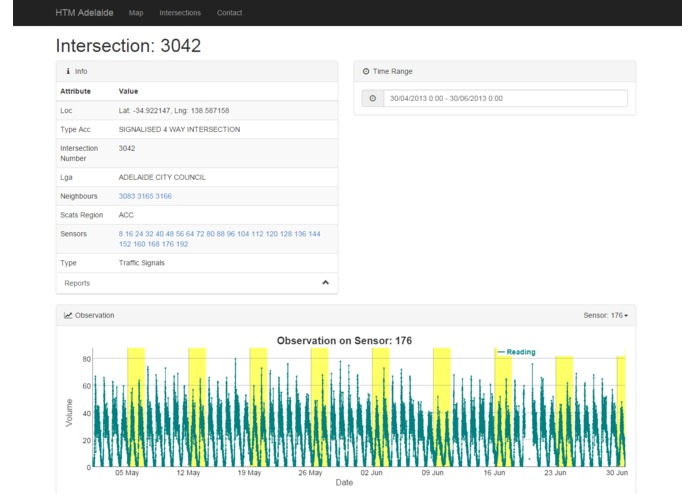Click the info icon in the Info panel header
The height and width of the screenshot is (494, 695).
(68, 71)
